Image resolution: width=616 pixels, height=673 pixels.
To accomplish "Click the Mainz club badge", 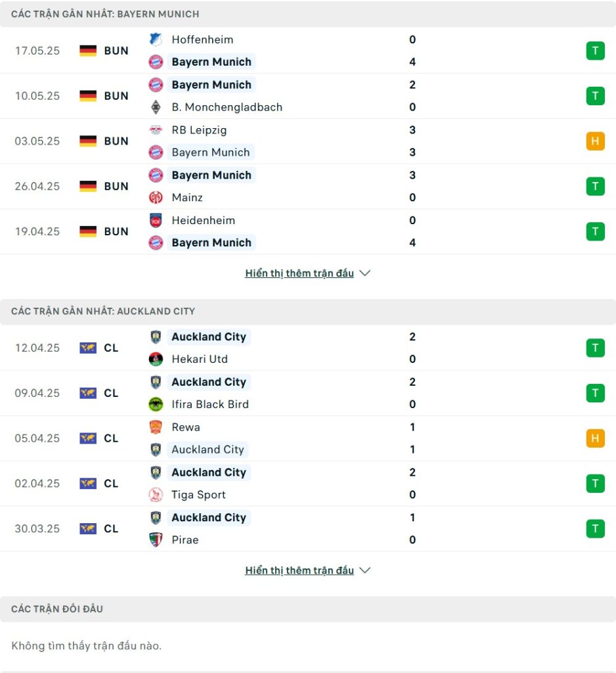I will point(156,197).
